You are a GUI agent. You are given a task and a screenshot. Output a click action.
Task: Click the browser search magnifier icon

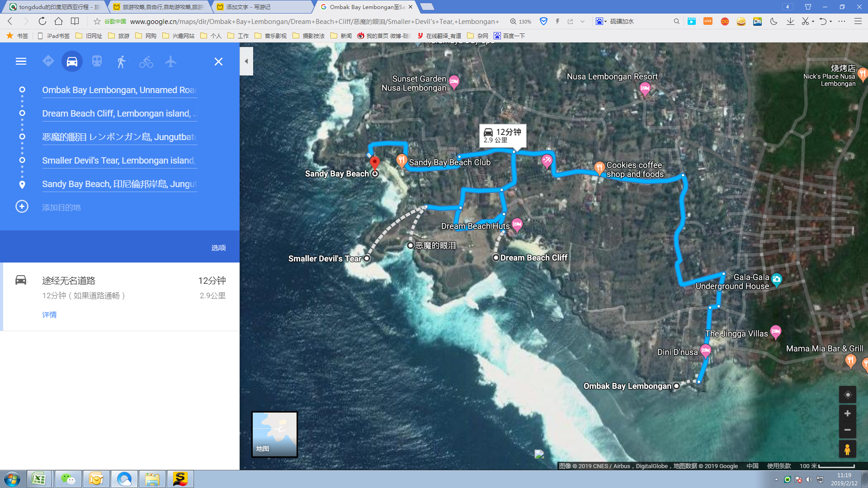[x=676, y=21]
